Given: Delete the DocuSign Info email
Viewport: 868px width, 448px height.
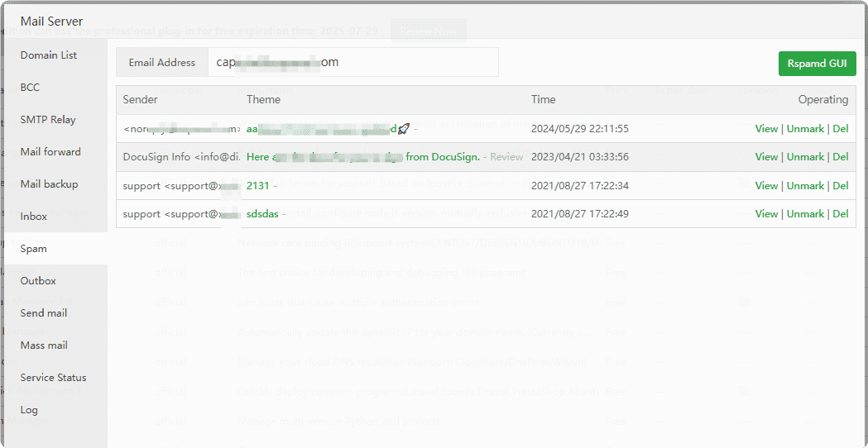Looking at the screenshot, I should point(841,157).
